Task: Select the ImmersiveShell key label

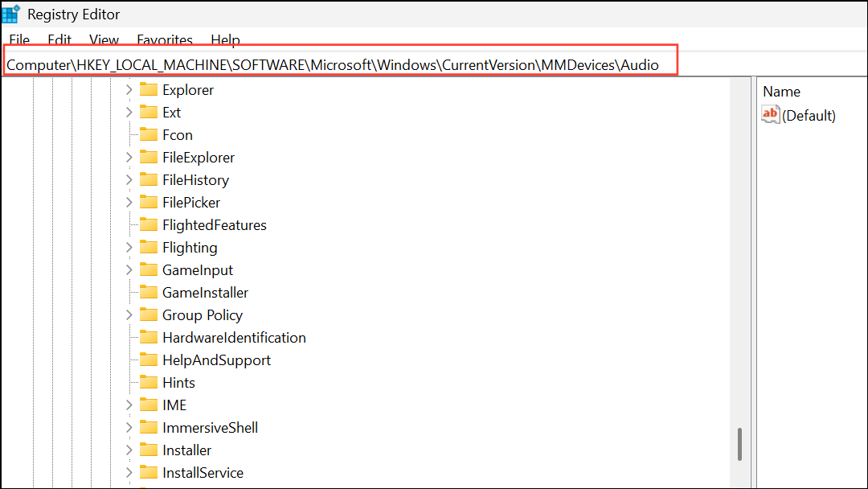Action: click(x=211, y=428)
